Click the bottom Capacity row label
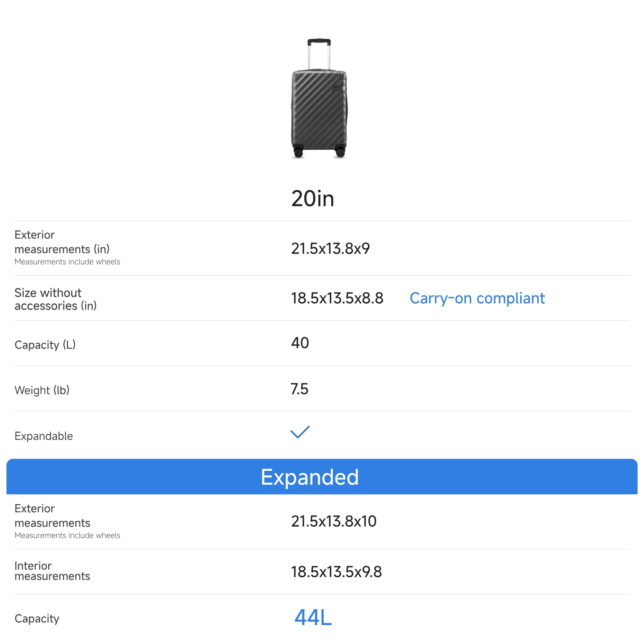The height and width of the screenshot is (644, 644). click(x=37, y=618)
